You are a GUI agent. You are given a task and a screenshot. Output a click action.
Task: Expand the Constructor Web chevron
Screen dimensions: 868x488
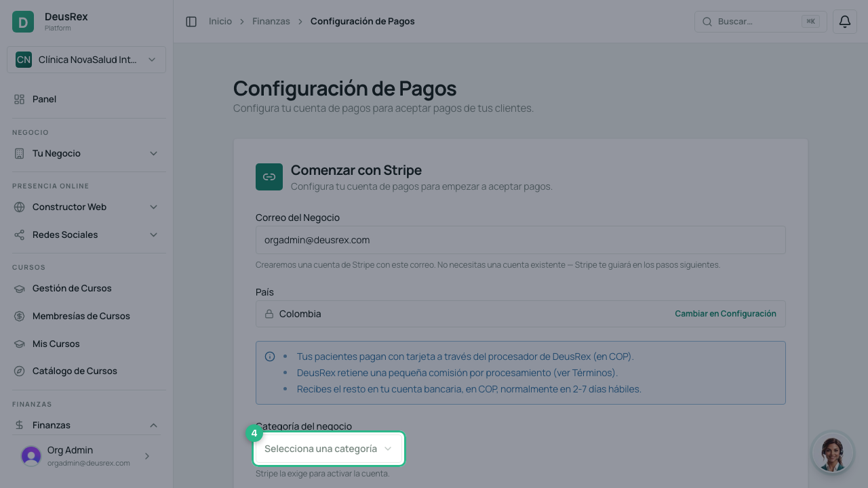[153, 207]
